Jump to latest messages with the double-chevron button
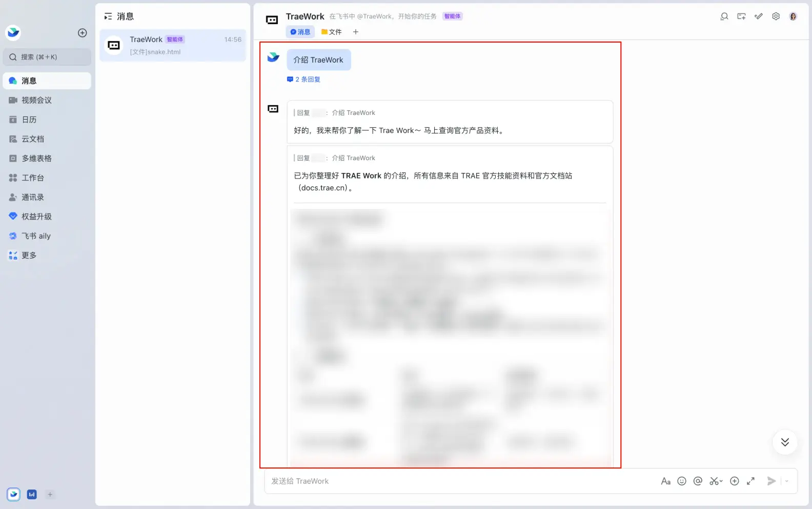This screenshot has width=812, height=509. 785,442
